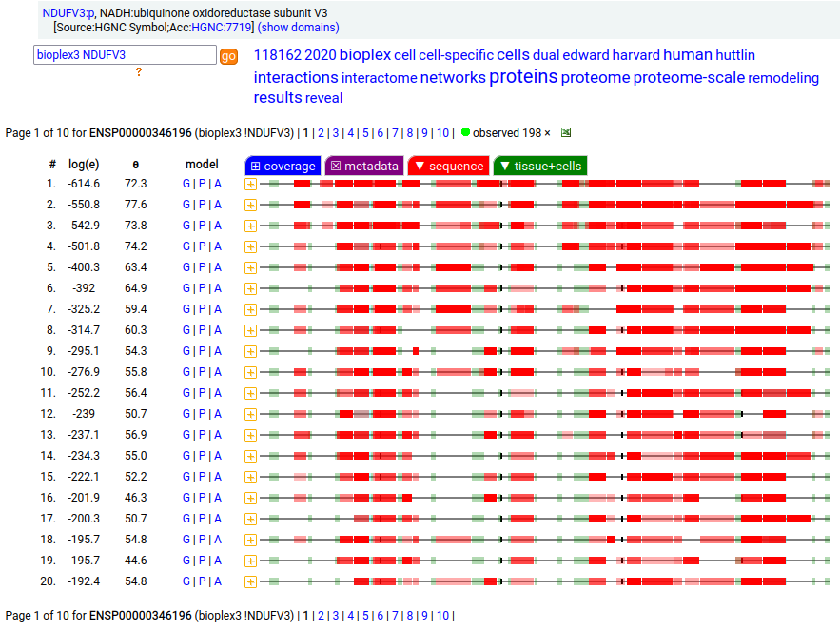Click the orange go button
Image resolution: width=840 pixels, height=630 pixels.
228,56
